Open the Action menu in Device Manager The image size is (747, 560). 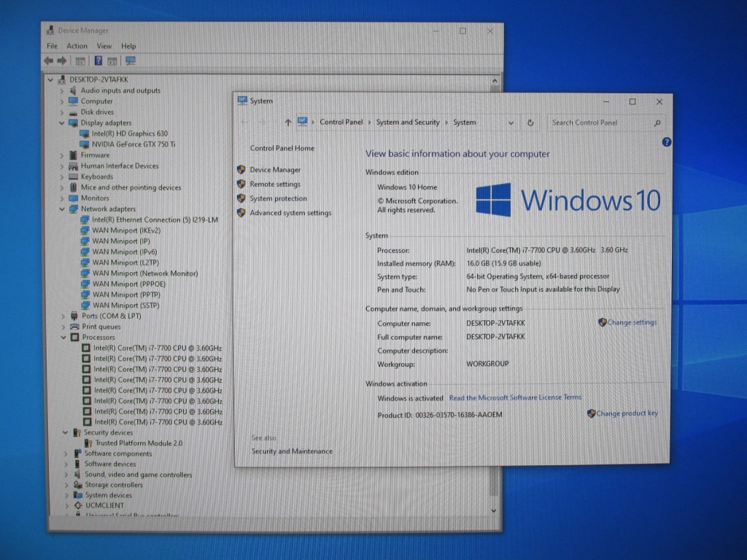[x=77, y=46]
